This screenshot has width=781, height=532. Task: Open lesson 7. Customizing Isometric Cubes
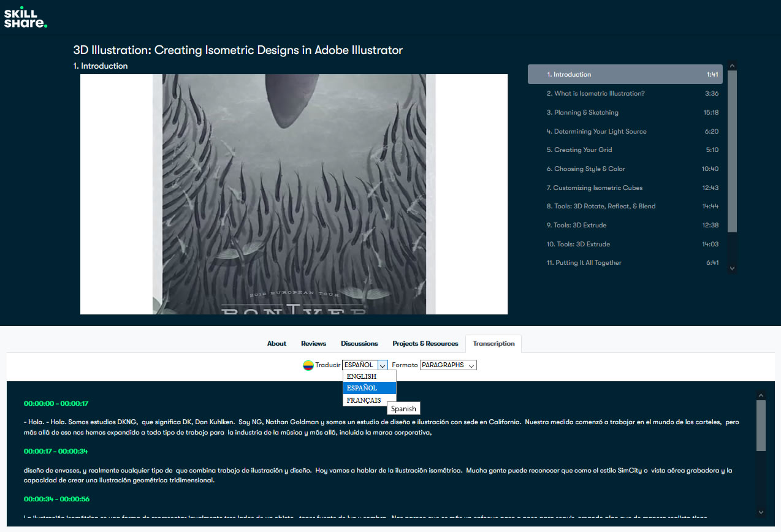tap(625, 188)
